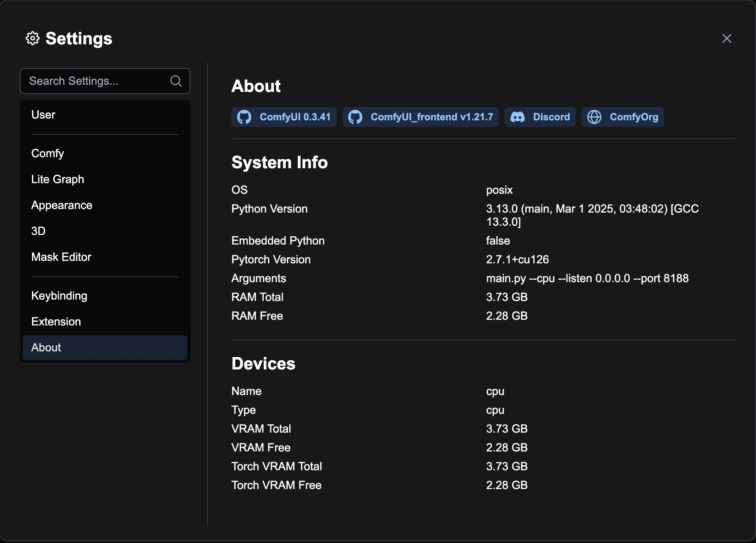Screen dimensions: 756x543
Task: Switch to Extension settings panel
Action: coord(56,322)
